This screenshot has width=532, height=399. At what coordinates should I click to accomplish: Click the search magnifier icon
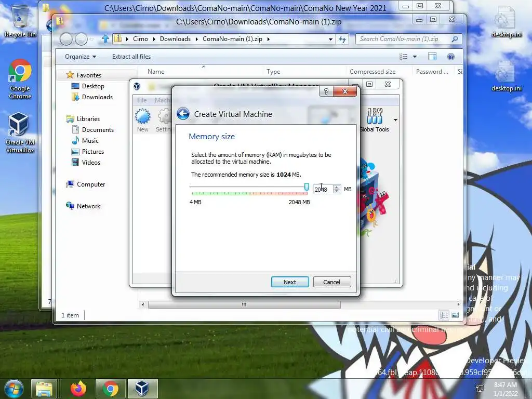click(455, 39)
